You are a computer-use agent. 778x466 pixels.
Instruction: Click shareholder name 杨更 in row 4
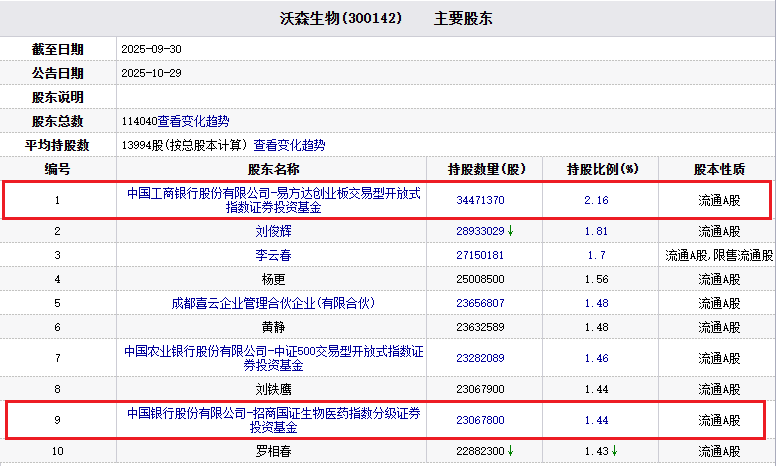[x=273, y=279]
